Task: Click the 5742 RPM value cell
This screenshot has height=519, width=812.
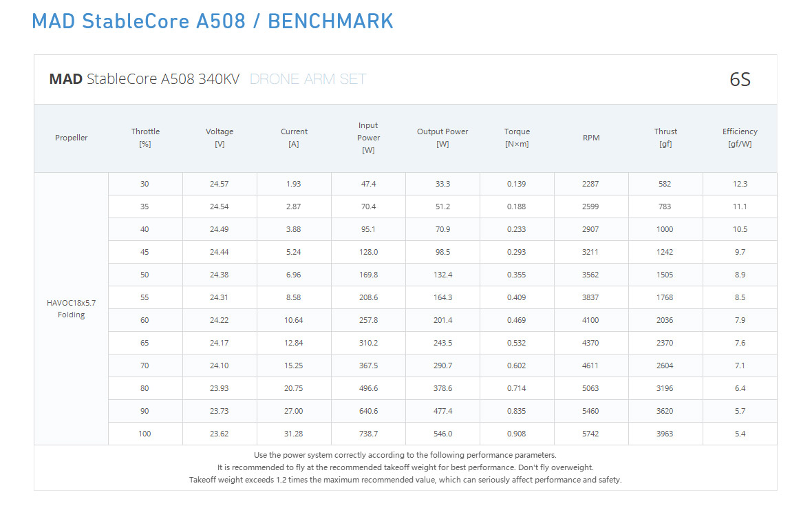Action: coord(591,434)
